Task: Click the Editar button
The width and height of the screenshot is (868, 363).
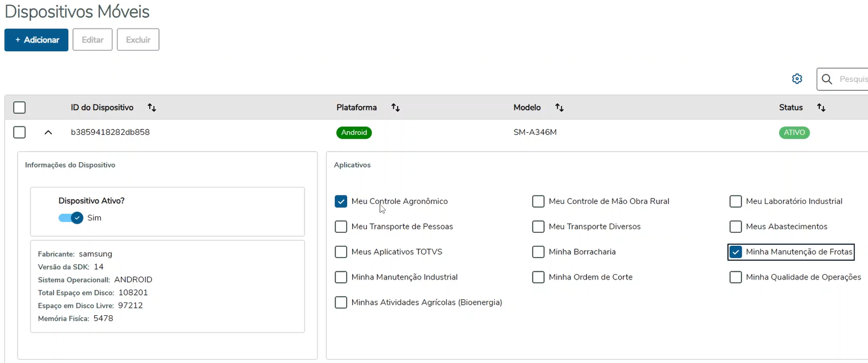Action: tap(93, 40)
